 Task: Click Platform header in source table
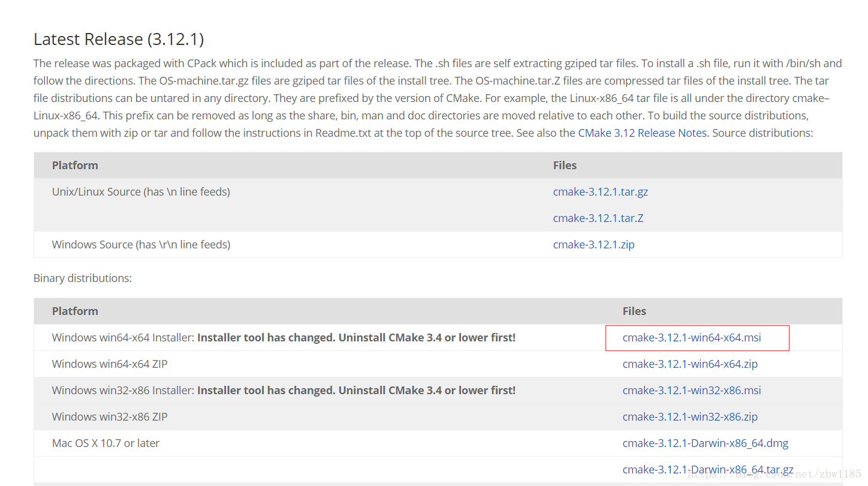(75, 166)
